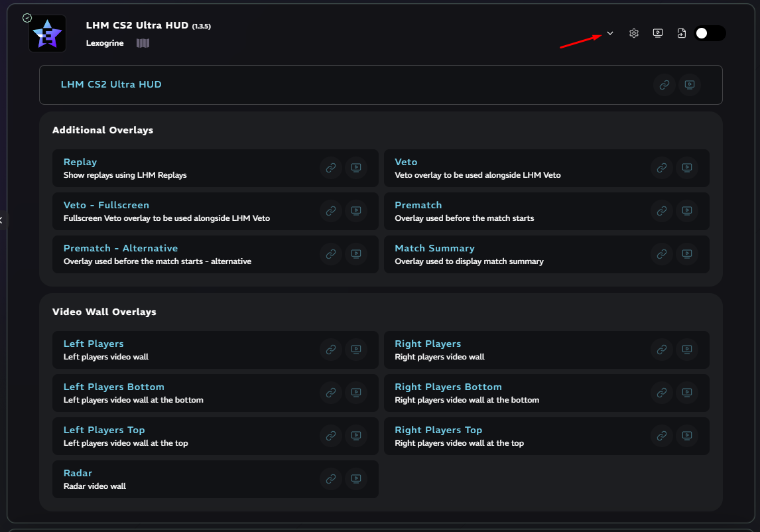Copy link for main LHM CS2 Ultra HUD

click(x=665, y=85)
